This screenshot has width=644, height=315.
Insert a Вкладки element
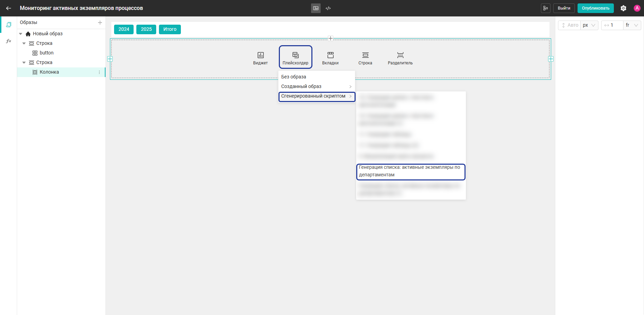331,58
